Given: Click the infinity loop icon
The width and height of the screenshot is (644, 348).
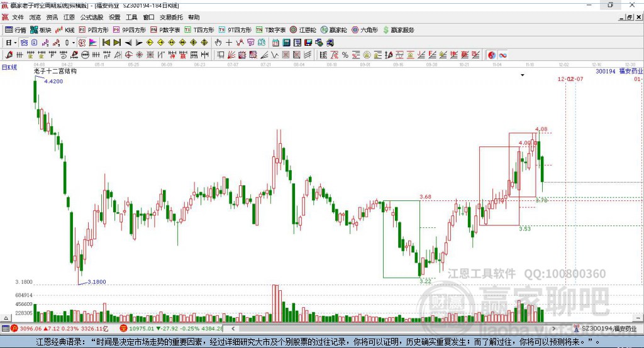Looking at the screenshot, I should (502, 55).
